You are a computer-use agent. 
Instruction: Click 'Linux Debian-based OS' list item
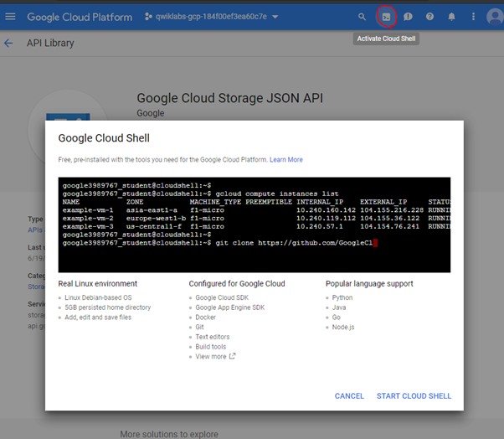[x=98, y=297]
